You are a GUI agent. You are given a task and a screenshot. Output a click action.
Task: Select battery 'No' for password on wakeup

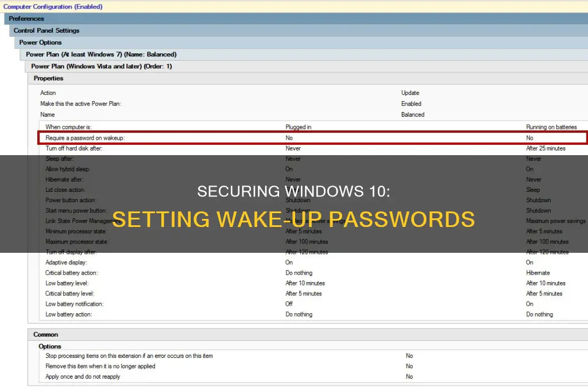click(x=529, y=138)
